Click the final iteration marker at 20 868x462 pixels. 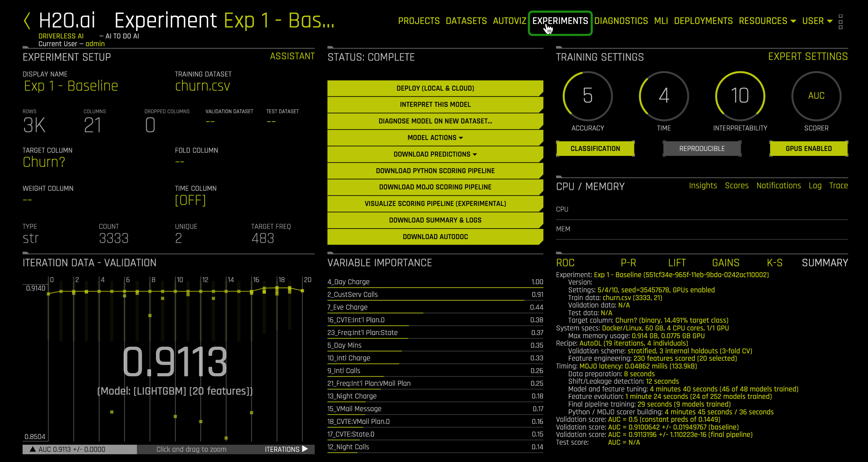(x=302, y=291)
